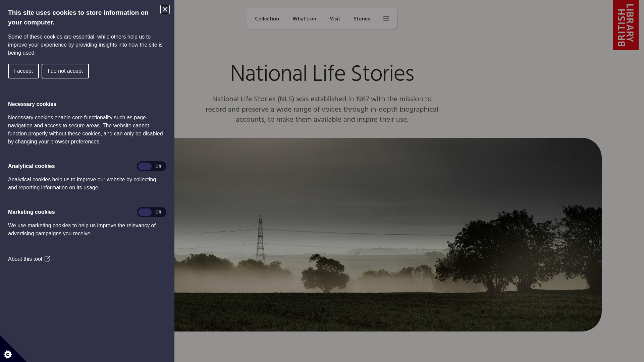644x362 pixels.
Task: Toggle the Marketing cookies switch
Action: [x=152, y=212]
